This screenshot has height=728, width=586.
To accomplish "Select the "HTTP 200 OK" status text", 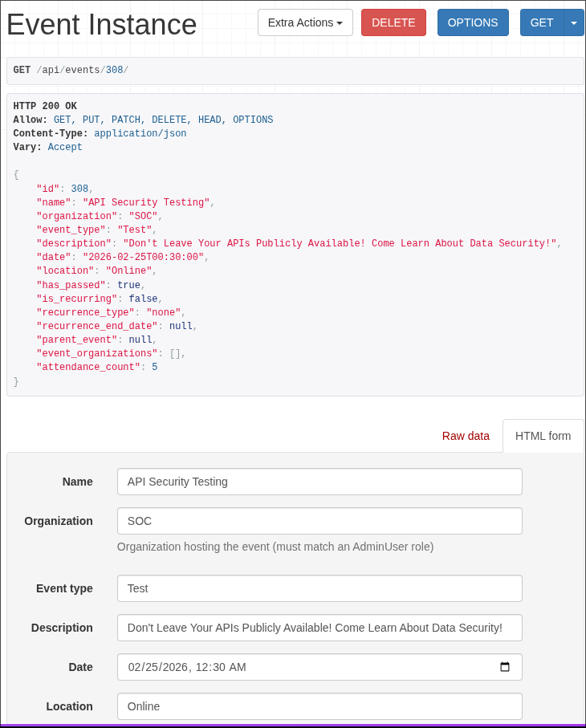I will tap(45, 106).
